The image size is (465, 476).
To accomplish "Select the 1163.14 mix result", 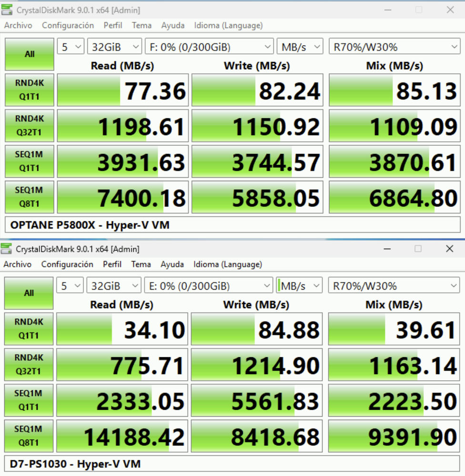I will (x=394, y=365).
